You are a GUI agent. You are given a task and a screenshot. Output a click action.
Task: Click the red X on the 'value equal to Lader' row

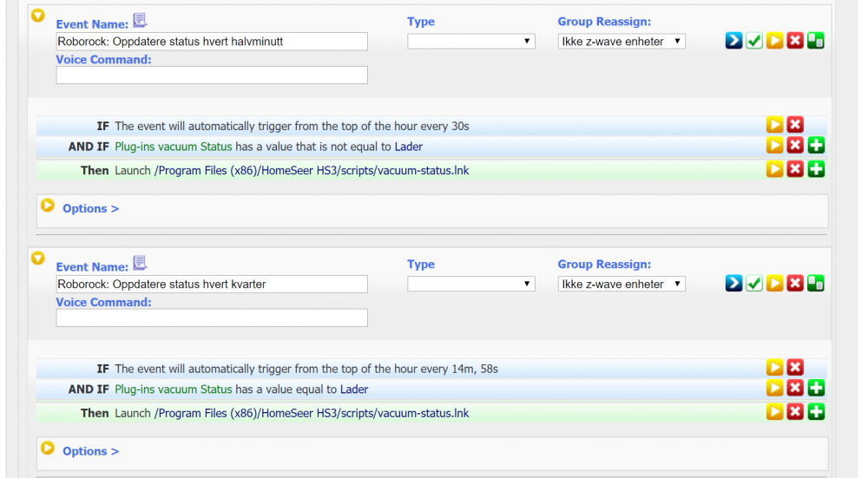click(x=795, y=390)
